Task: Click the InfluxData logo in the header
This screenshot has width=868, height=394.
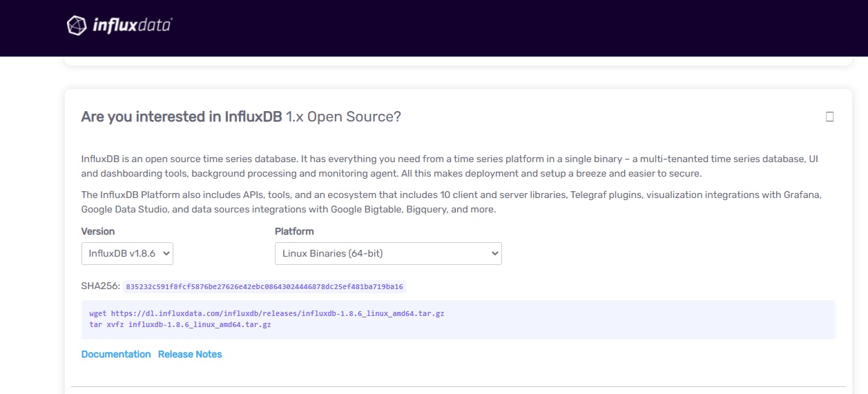Action: coord(119,26)
